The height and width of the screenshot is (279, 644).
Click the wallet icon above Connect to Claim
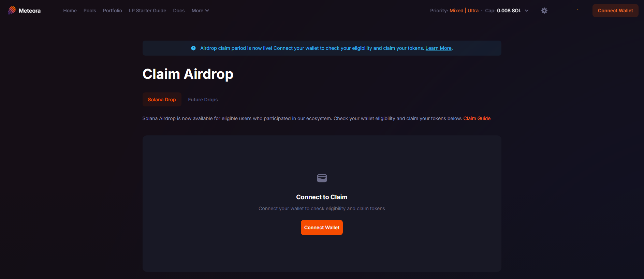click(x=322, y=178)
